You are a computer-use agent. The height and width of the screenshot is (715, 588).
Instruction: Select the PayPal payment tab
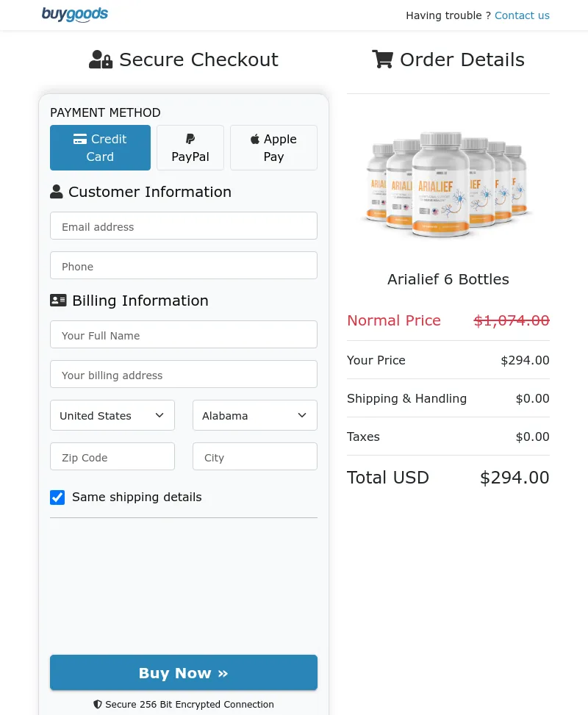pos(190,148)
